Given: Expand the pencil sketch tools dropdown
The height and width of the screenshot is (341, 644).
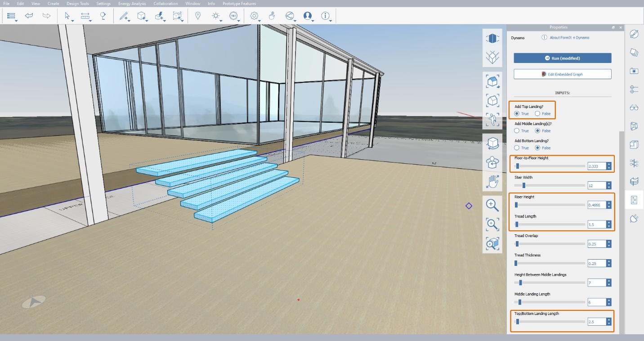Looking at the screenshot, I should pos(129,21).
